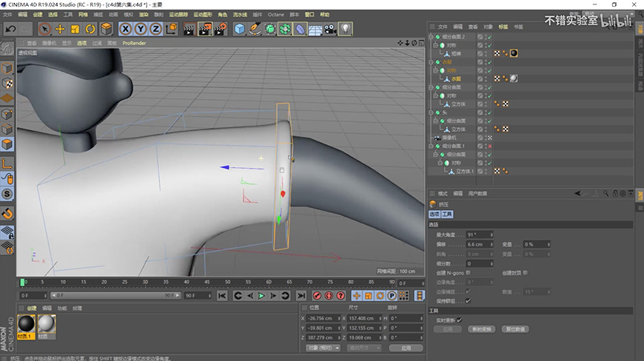Click the 复位数值 button

pyautogui.click(x=515, y=329)
